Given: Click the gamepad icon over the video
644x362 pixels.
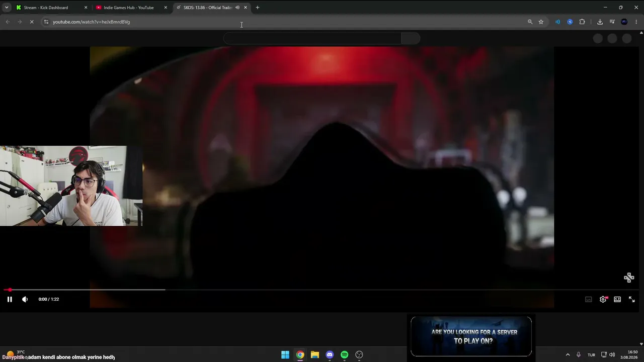Looking at the screenshot, I should click(x=629, y=278).
